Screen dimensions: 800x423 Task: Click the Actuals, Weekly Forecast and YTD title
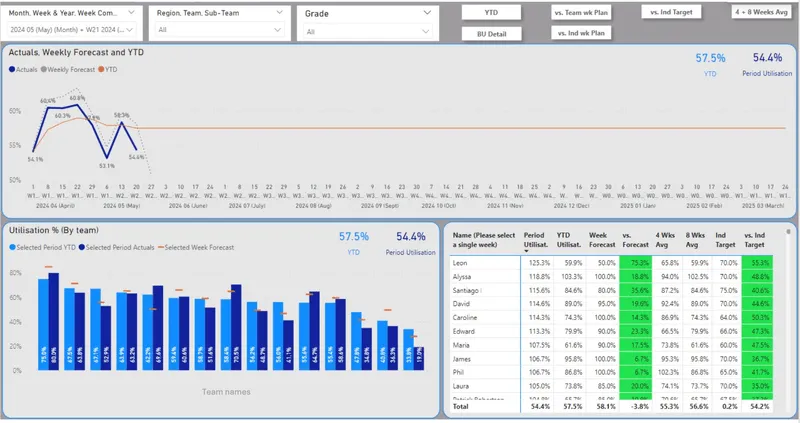(76, 52)
